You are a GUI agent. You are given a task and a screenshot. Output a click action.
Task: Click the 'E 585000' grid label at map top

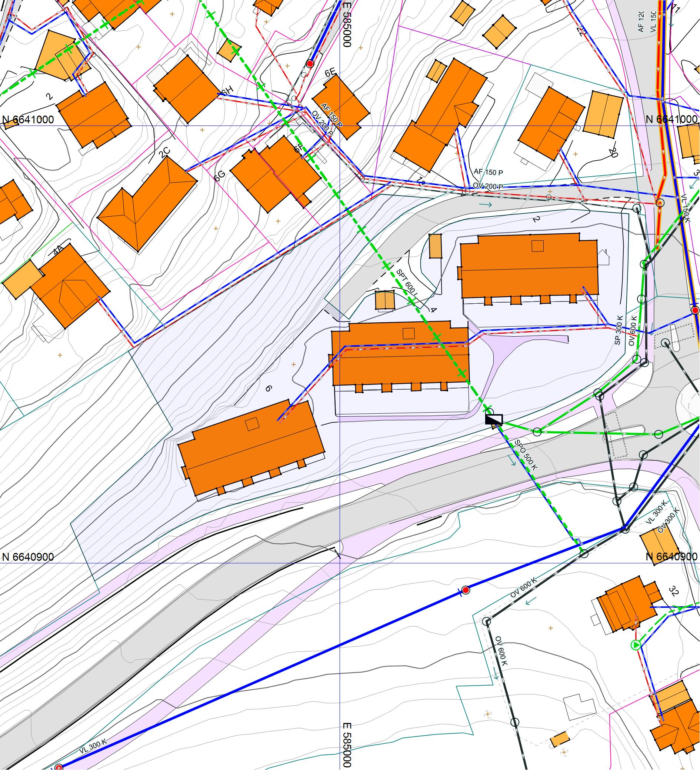[347, 25]
